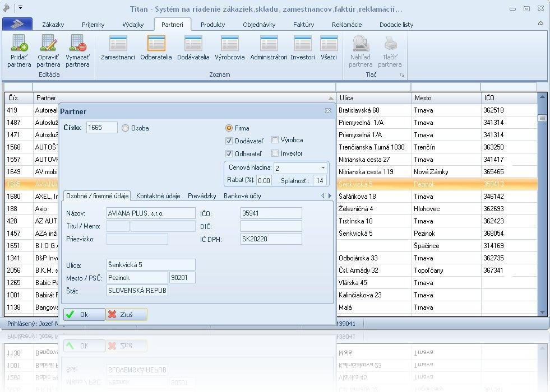Switch to the Objednávky ribbon tab
Image resolution: width=550 pixels, height=392 pixels.
(259, 25)
